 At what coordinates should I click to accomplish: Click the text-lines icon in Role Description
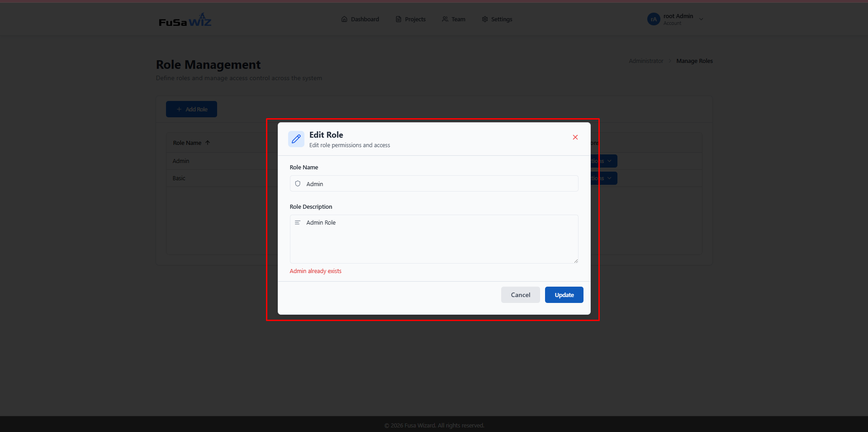click(298, 223)
